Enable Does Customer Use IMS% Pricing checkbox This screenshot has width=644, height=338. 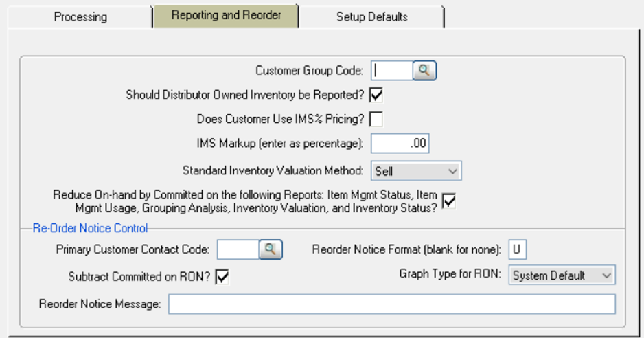pos(376,120)
